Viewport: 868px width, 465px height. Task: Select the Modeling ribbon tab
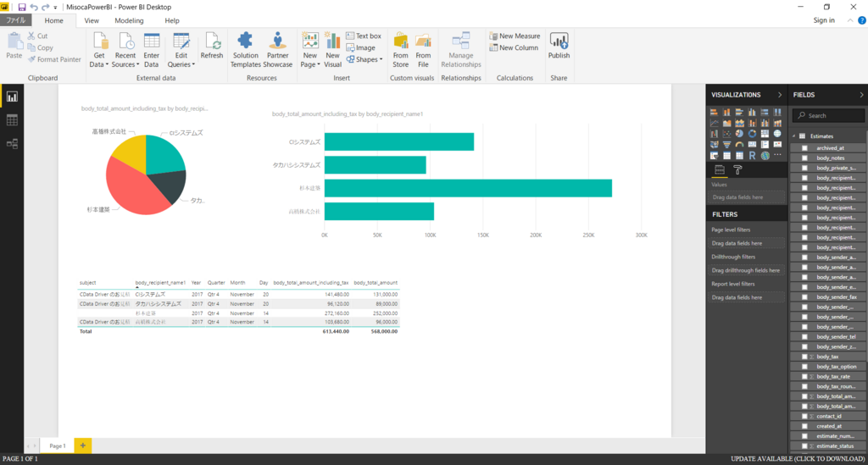coord(129,20)
